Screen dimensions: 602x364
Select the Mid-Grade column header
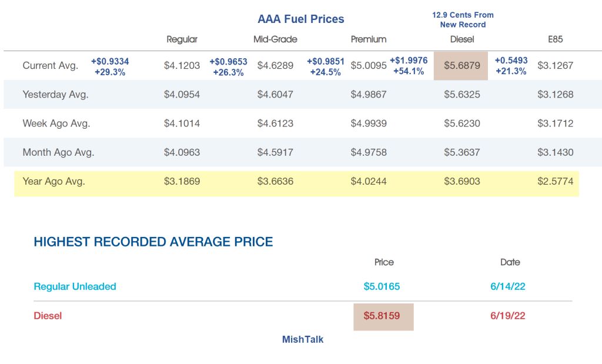pos(275,39)
